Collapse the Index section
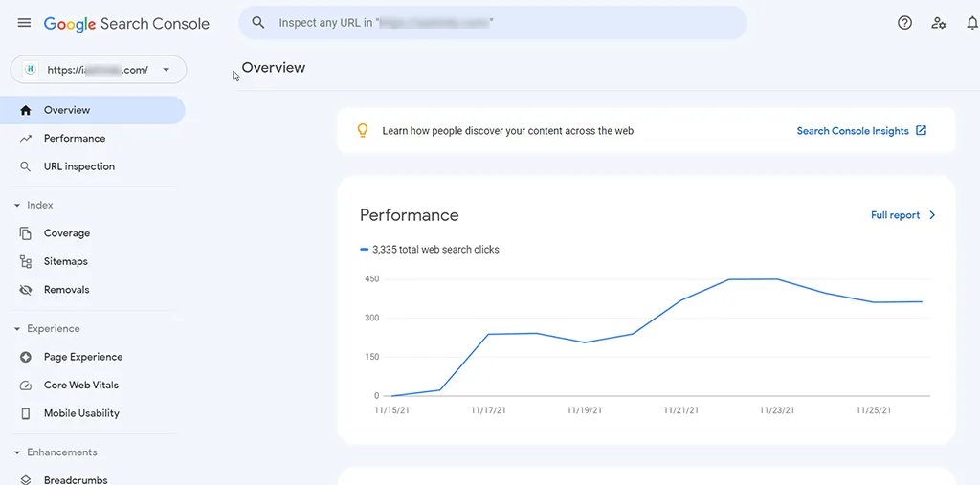980x485 pixels. [17, 205]
